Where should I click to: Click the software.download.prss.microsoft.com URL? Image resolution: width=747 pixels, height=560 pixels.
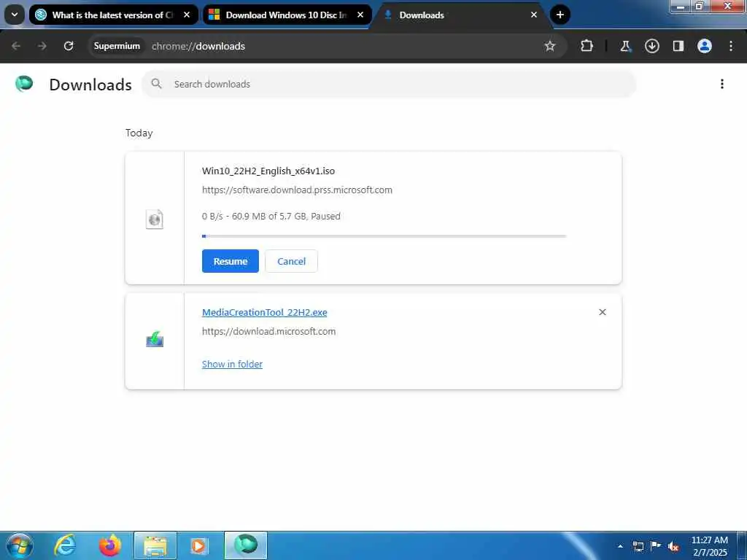tap(298, 190)
